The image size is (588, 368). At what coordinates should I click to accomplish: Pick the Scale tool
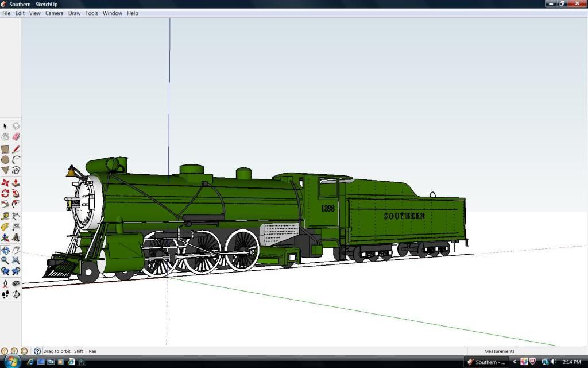click(x=5, y=204)
